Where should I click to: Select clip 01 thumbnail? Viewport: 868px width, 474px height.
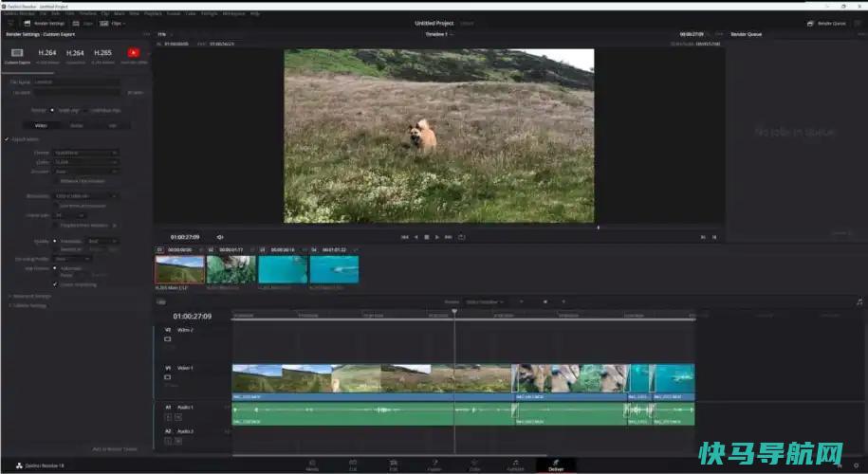coord(180,269)
